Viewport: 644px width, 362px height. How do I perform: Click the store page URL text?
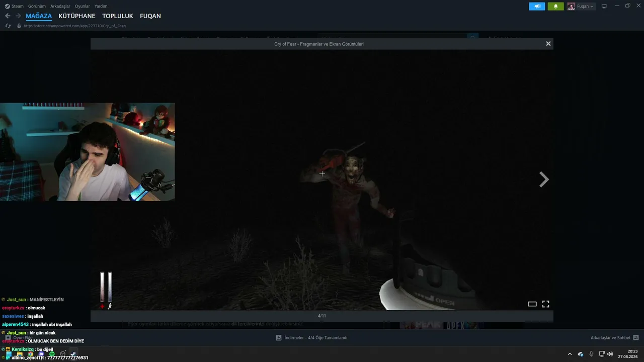pyautogui.click(x=75, y=26)
